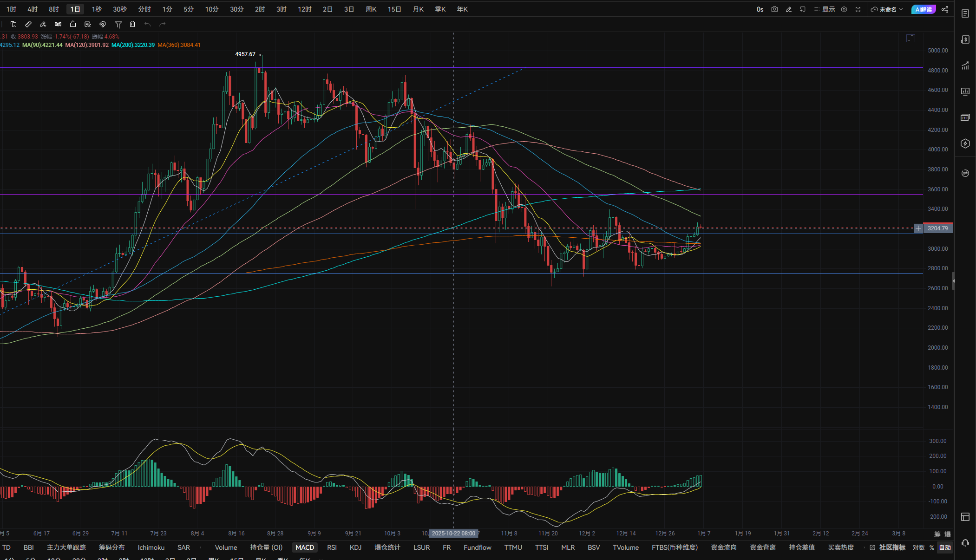The image size is (976, 560).
Task: Click the trash delete drawings icon
Action: 132,24
